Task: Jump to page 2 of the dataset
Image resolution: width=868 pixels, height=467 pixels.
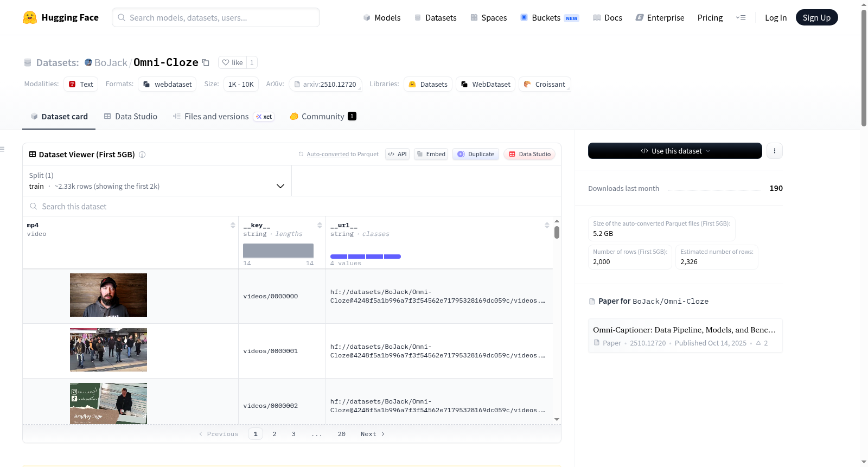Action: (x=275, y=434)
